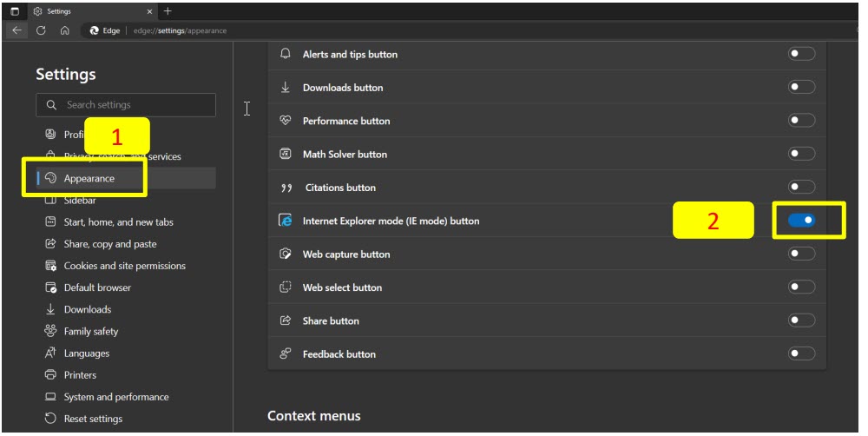Click the Web capture button icon
This screenshot has height=436, width=868.
point(285,254)
